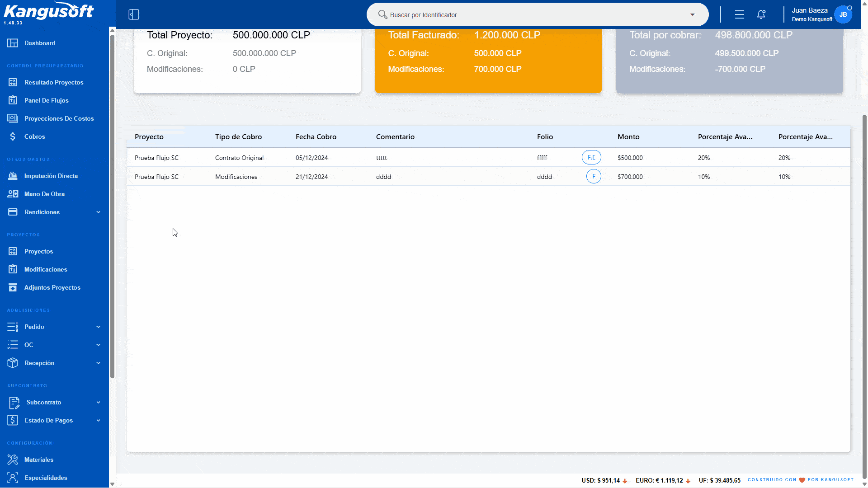Open Panel De Flujos menu item
Viewport: 868px width, 488px height.
pos(47,100)
